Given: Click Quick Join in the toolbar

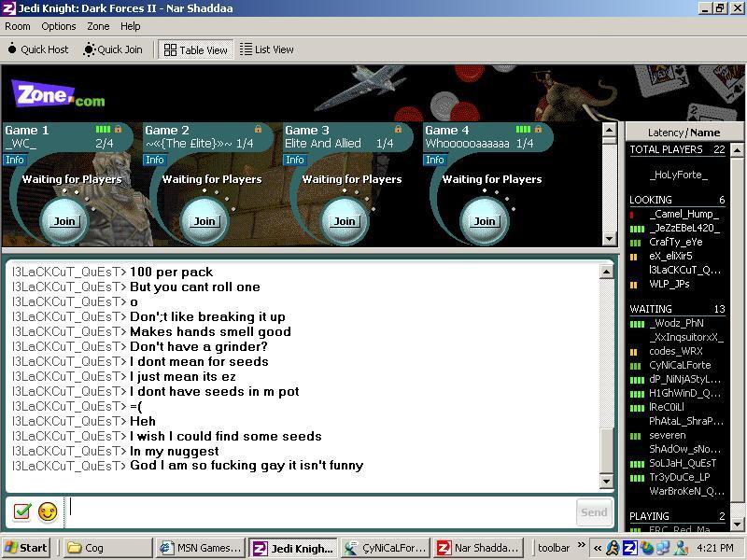Looking at the screenshot, I should [x=113, y=49].
